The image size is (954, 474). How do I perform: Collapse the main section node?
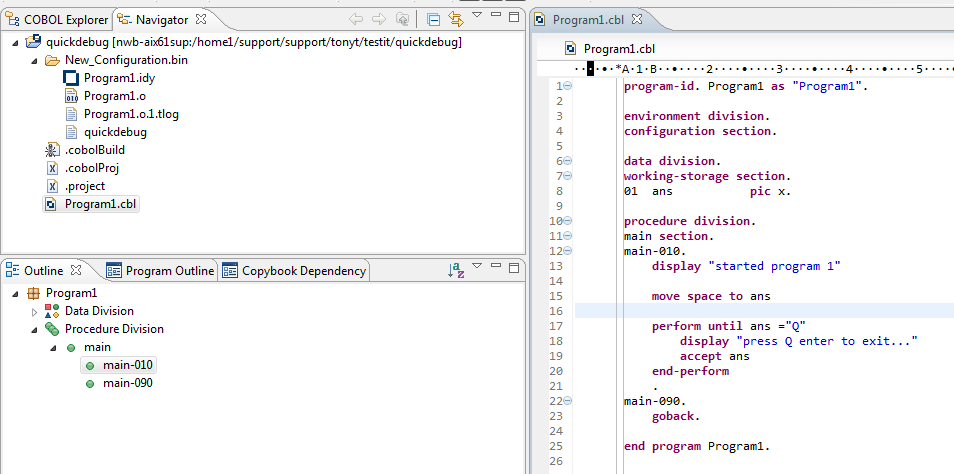53,348
